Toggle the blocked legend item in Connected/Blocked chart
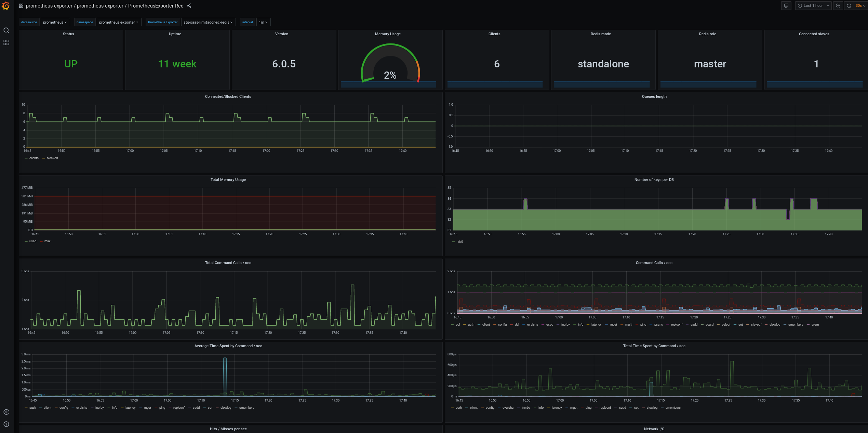 [52, 158]
